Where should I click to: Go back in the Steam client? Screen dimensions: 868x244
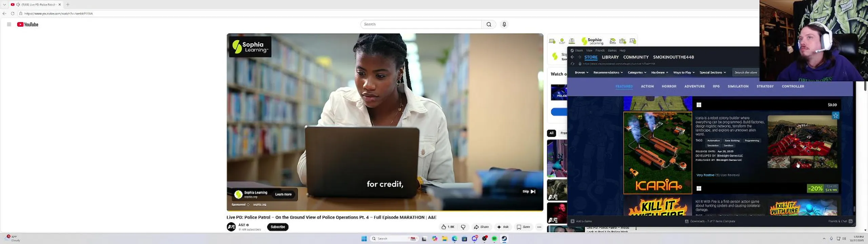click(572, 57)
